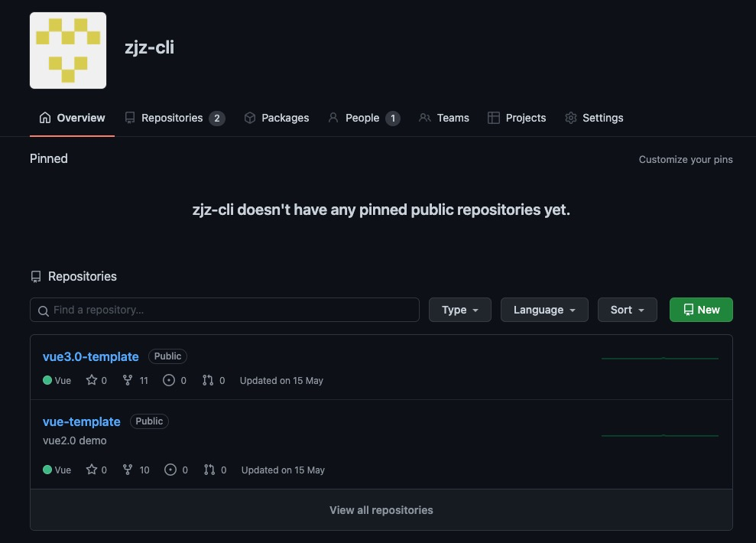
Task: Click View all repositories
Action: coord(381,510)
